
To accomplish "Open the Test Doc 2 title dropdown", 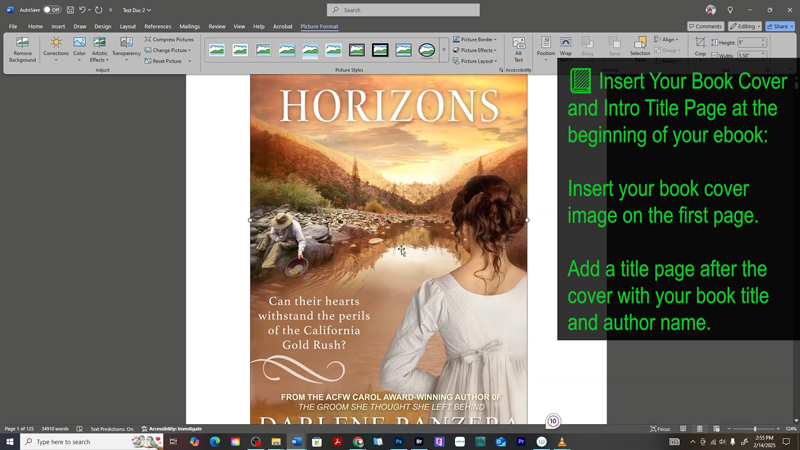I will [x=137, y=10].
